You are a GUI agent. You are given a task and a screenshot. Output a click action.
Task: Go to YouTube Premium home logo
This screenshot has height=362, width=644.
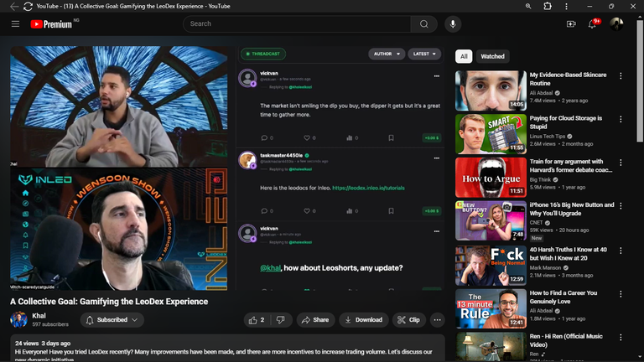point(52,24)
